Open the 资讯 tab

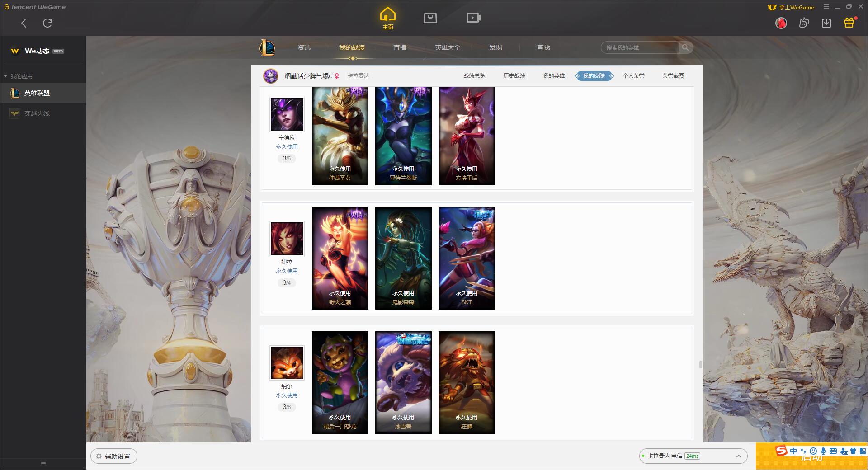pos(304,47)
